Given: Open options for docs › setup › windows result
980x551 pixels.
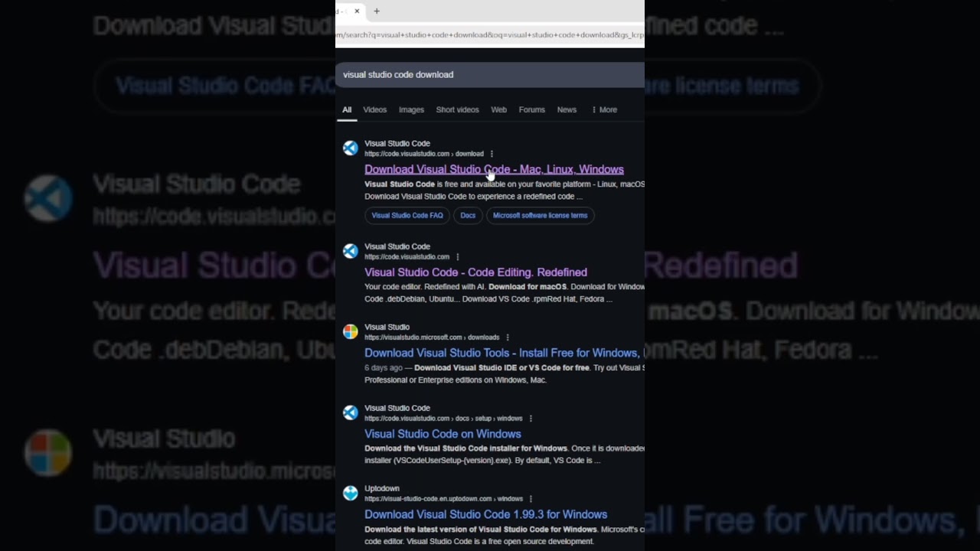Looking at the screenshot, I should [x=531, y=419].
